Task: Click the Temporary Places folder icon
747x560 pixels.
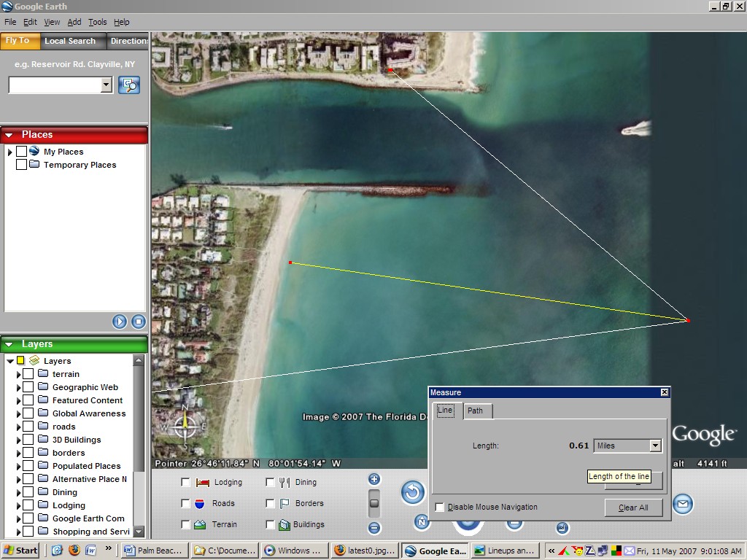Action: (x=34, y=164)
